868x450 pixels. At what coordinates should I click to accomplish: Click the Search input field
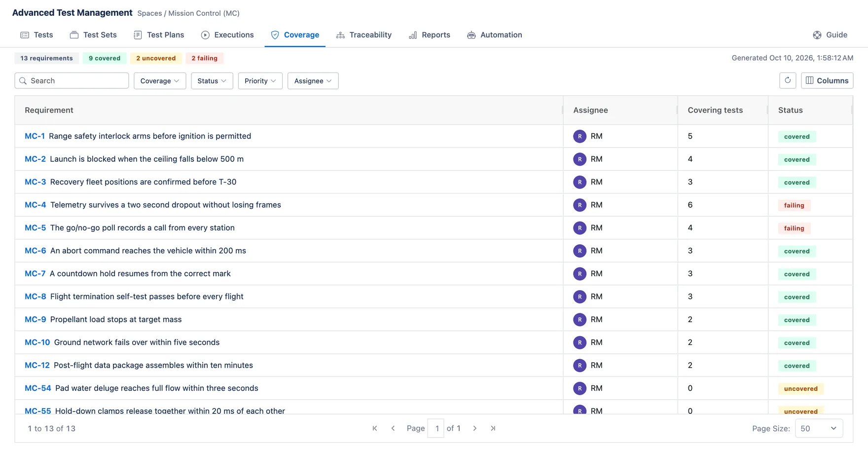pyautogui.click(x=72, y=81)
